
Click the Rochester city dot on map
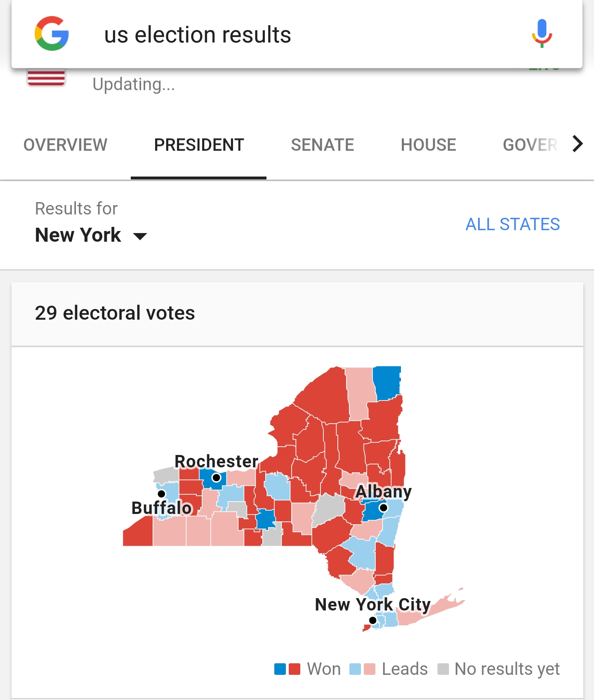tap(216, 478)
